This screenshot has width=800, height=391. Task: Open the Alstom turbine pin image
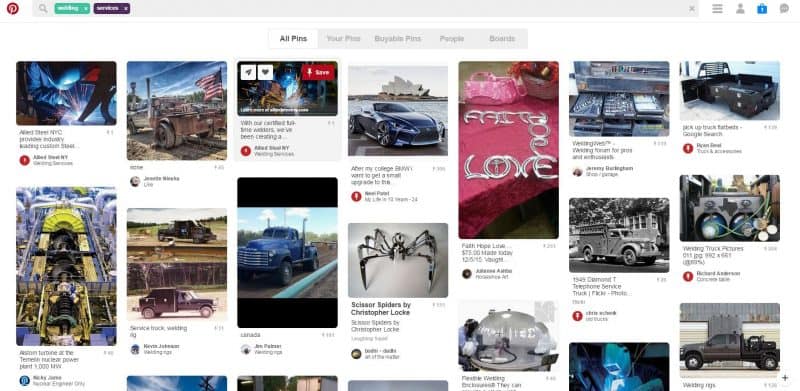pyautogui.click(x=66, y=266)
